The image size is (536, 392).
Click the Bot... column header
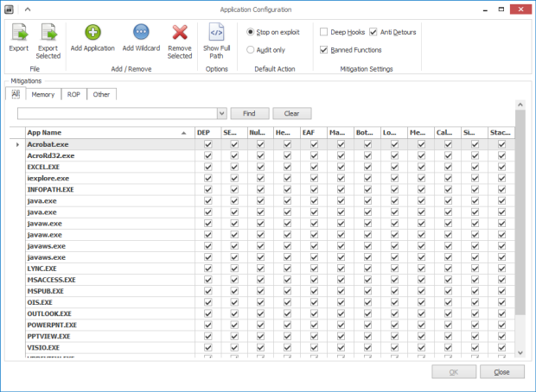(367, 132)
